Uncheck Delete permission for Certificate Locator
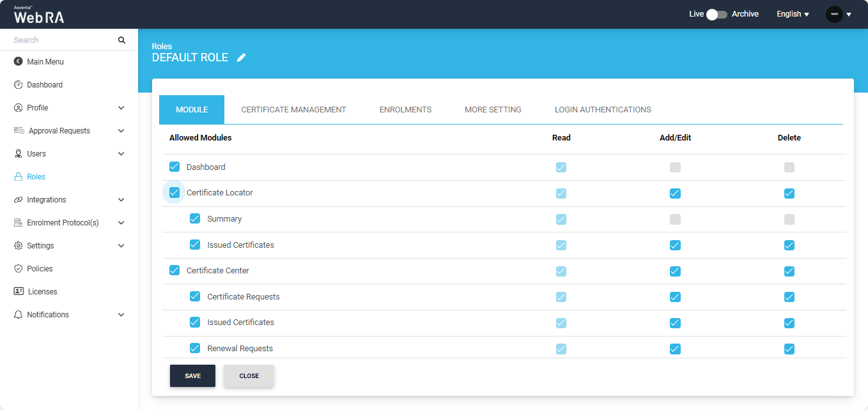The height and width of the screenshot is (410, 868). point(789,193)
